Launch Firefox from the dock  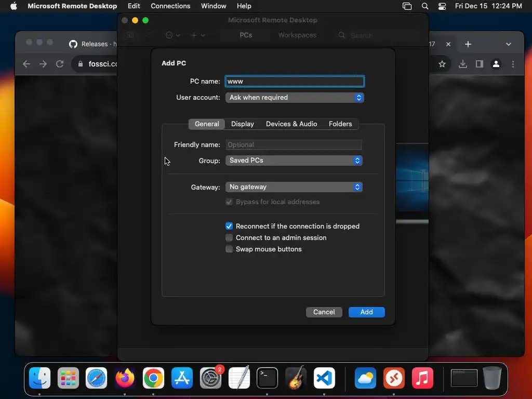(125, 378)
